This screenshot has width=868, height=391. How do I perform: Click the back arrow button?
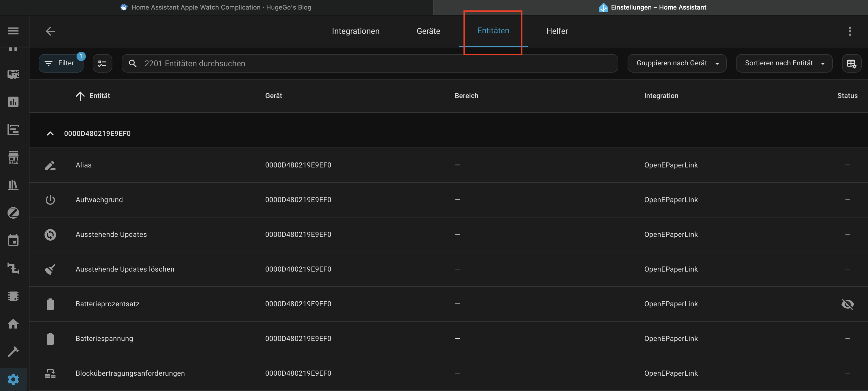click(x=50, y=31)
